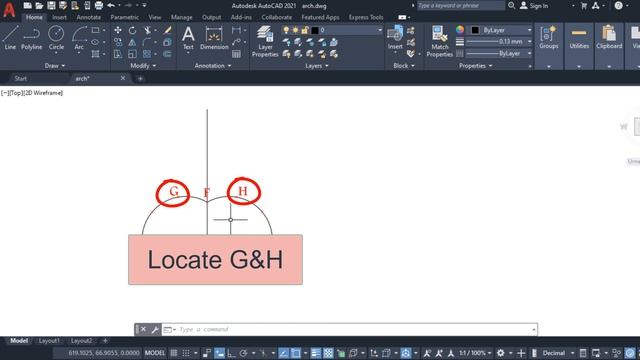Click the Fillet tool icon
This screenshot has height=360, width=640.
[147, 42]
